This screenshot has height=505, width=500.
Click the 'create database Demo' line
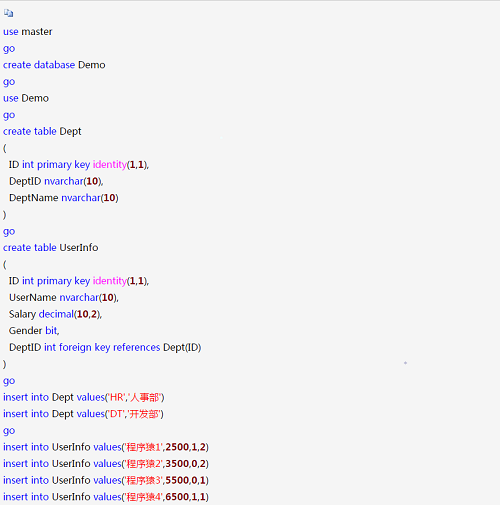[54, 65]
